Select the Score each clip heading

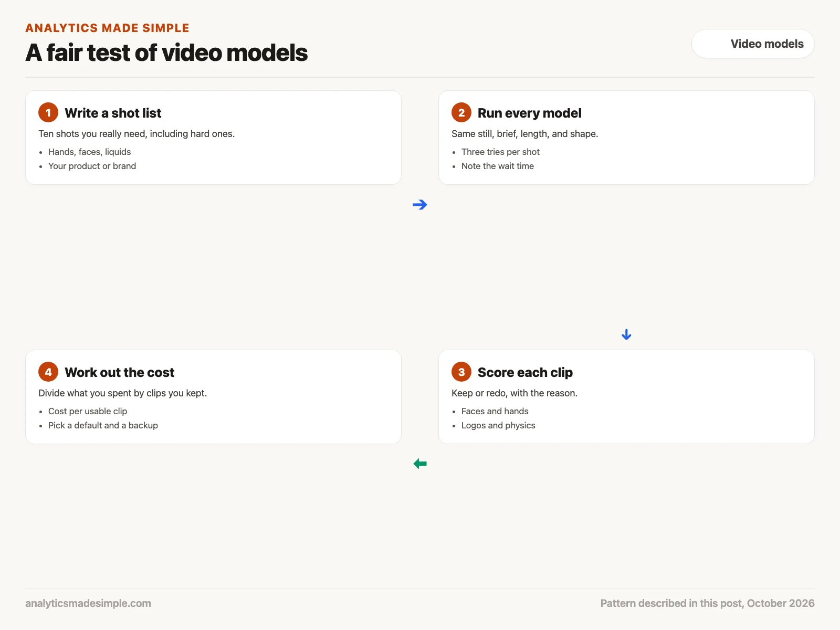pyautogui.click(x=525, y=372)
